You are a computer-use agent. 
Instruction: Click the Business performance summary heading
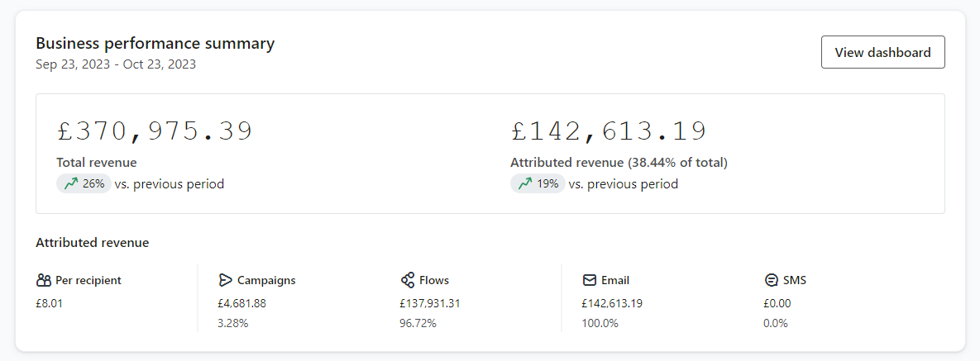click(x=155, y=44)
